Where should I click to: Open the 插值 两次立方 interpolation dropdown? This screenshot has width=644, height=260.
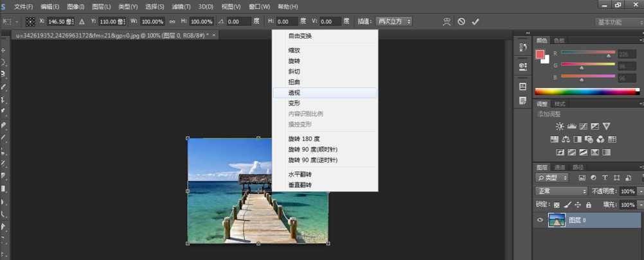(x=394, y=21)
